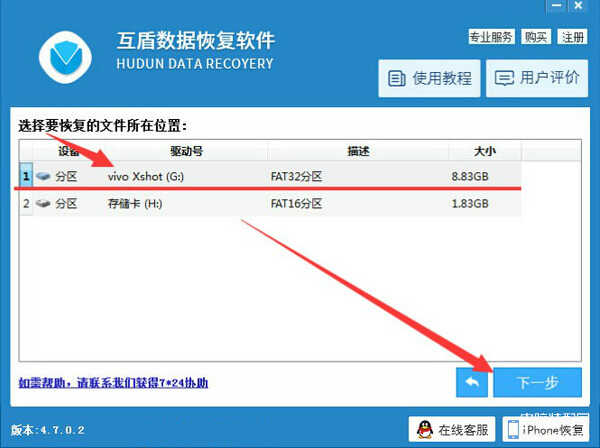The image size is (600, 448).
Task: Click the 下一步 next step button
Action: [538, 382]
